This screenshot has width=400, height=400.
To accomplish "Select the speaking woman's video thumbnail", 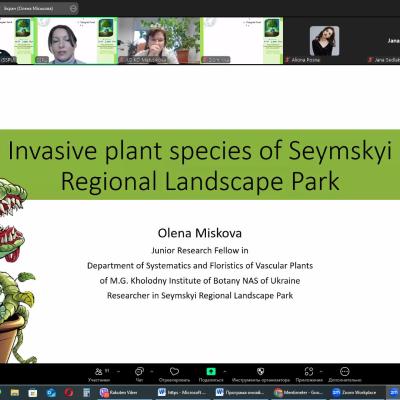I will click(x=77, y=41).
